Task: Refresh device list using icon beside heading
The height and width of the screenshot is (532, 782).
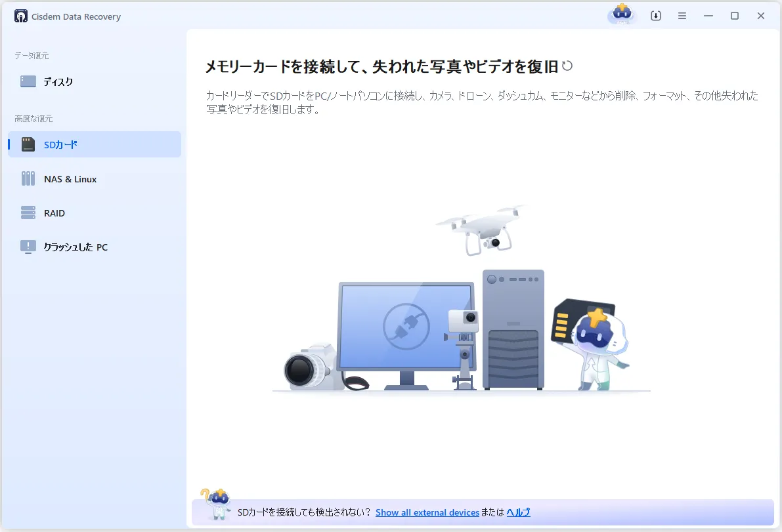Action: (x=567, y=66)
